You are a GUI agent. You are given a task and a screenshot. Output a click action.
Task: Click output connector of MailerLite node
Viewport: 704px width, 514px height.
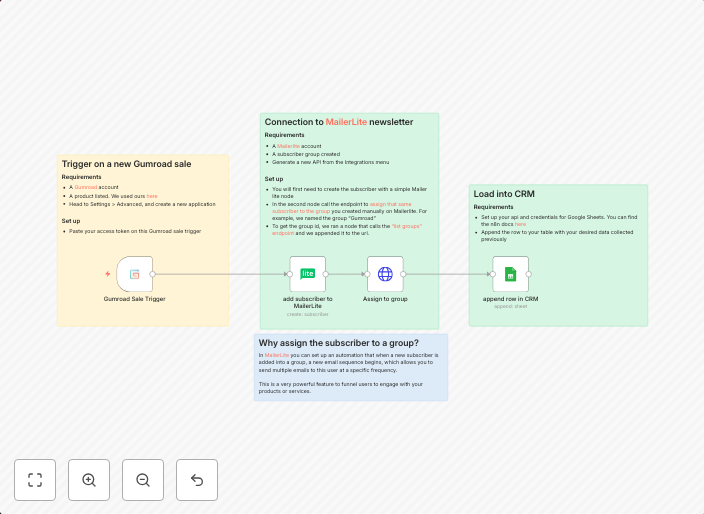(326, 274)
